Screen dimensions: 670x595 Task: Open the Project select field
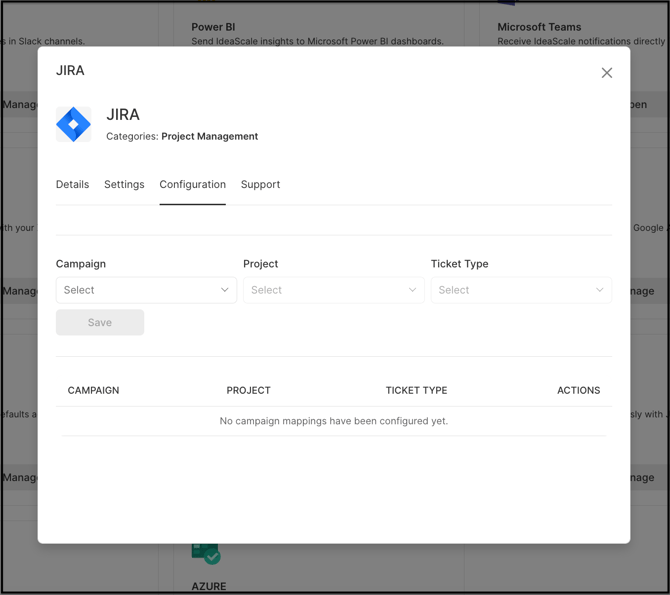pyautogui.click(x=326, y=290)
